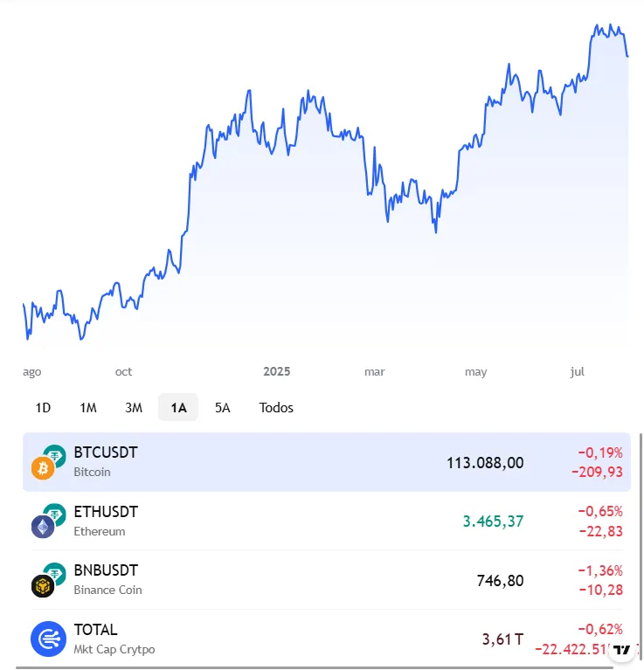Select the 1M time range

pos(88,408)
